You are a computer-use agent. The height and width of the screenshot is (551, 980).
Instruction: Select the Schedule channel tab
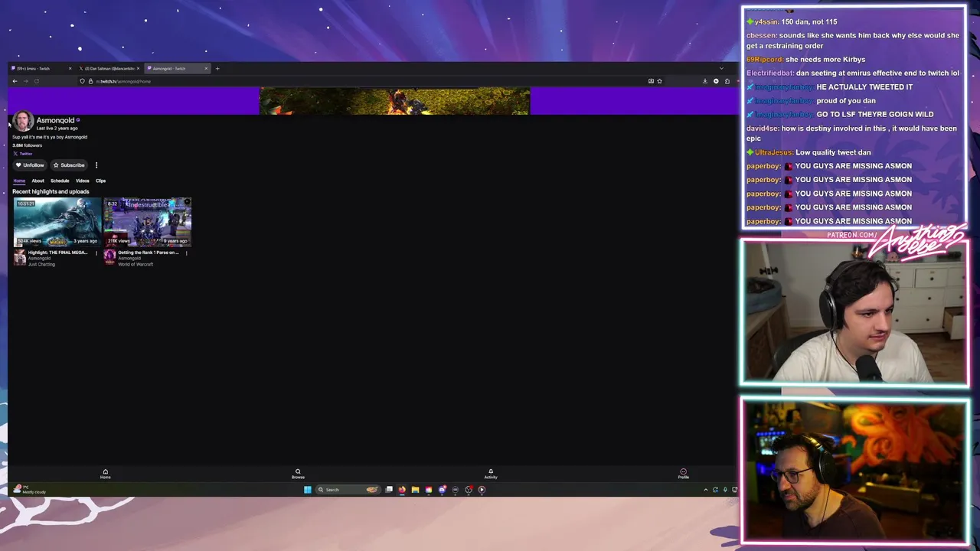tap(60, 181)
